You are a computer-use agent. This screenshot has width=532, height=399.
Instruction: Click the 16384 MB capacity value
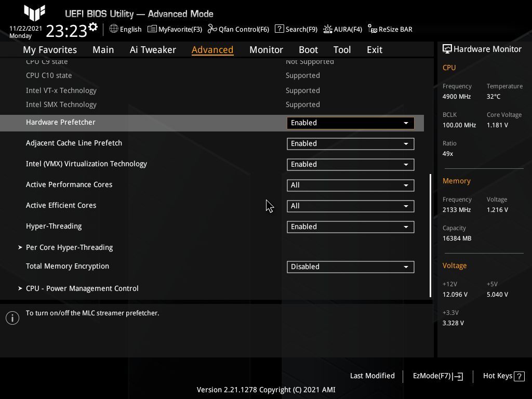(457, 238)
